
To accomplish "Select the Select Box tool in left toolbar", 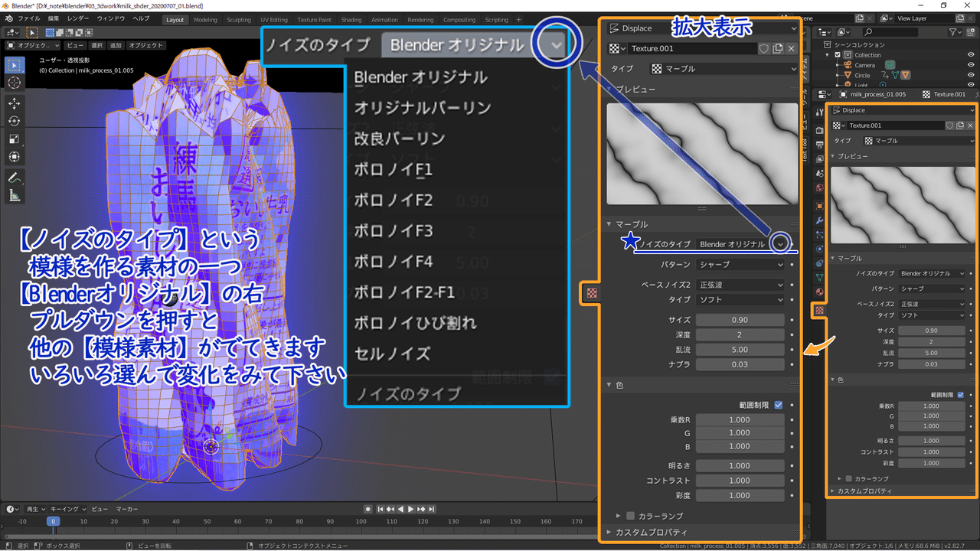I will [x=15, y=65].
